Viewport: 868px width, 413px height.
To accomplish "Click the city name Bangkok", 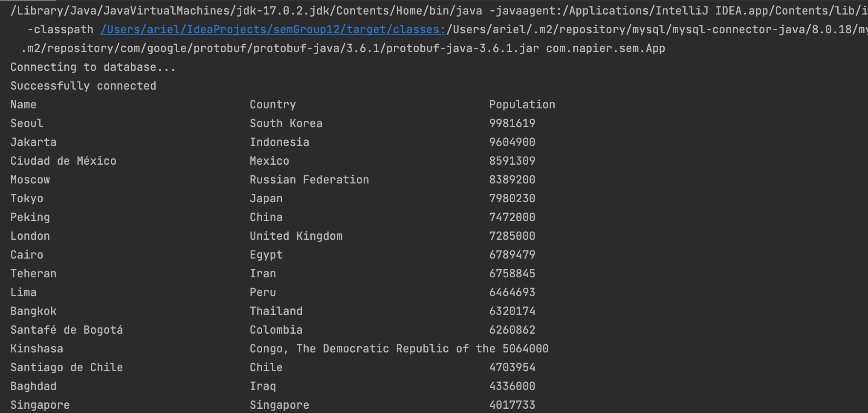I will [x=33, y=311].
